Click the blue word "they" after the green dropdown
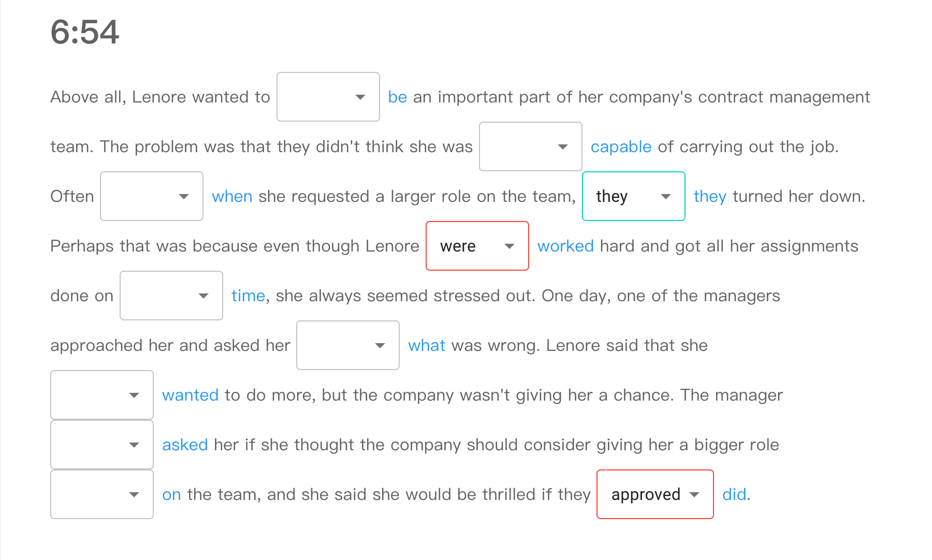 click(x=710, y=197)
